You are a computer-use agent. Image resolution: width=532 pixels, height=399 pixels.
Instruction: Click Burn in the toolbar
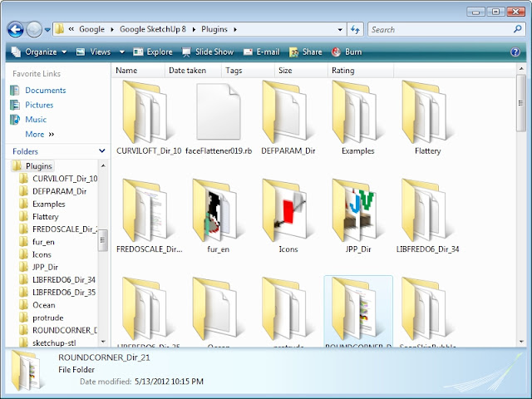coord(347,52)
